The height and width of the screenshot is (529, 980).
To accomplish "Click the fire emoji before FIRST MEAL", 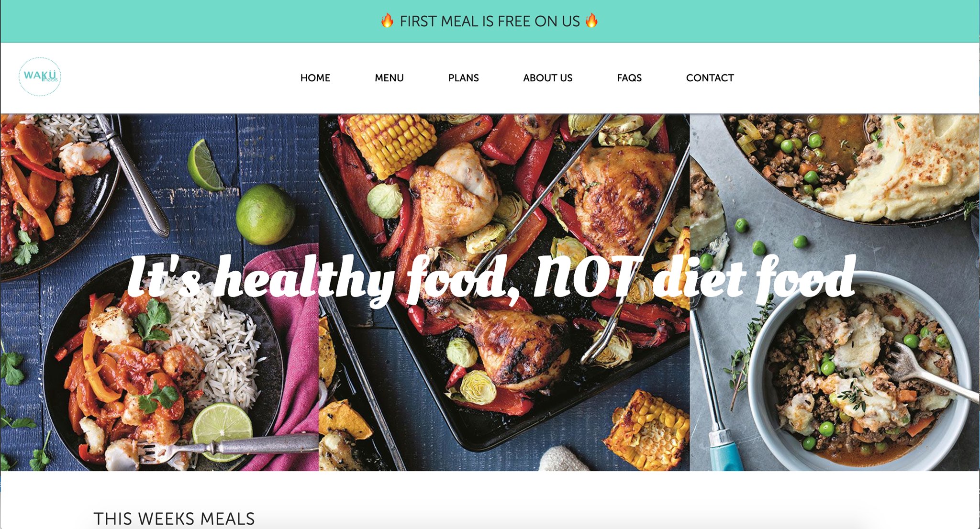I will (x=387, y=21).
